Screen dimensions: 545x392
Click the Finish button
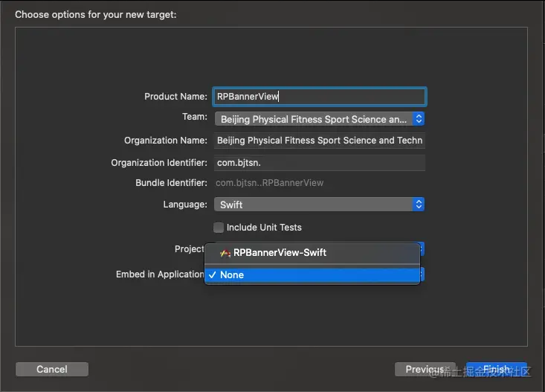pos(496,369)
